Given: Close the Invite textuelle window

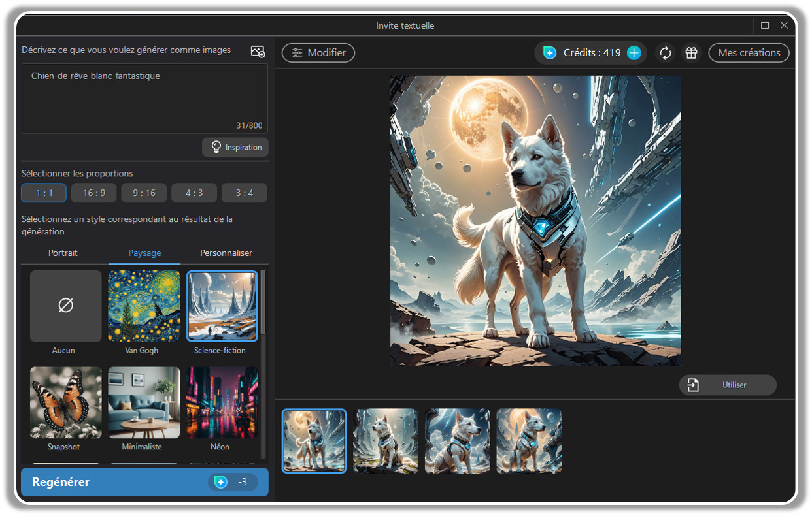Looking at the screenshot, I should point(785,25).
